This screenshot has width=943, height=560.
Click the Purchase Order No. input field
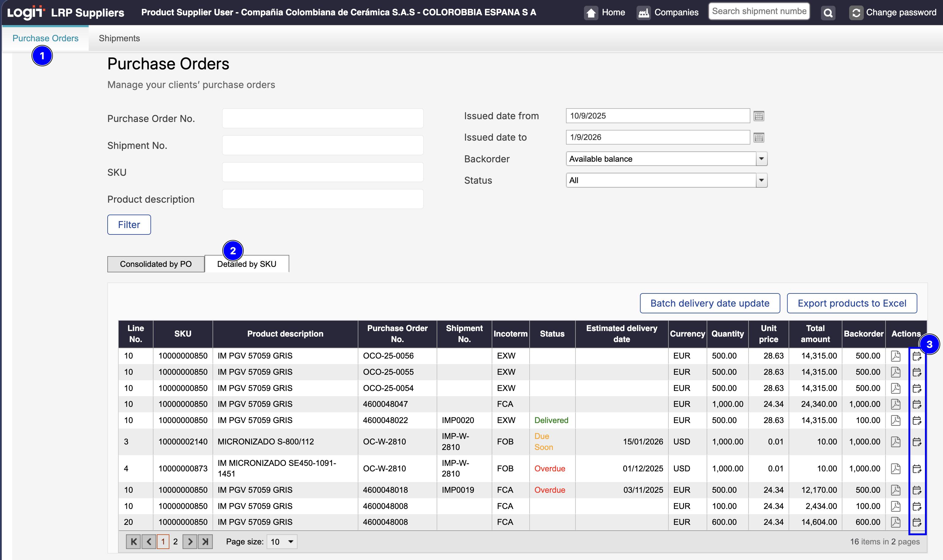pyautogui.click(x=323, y=119)
